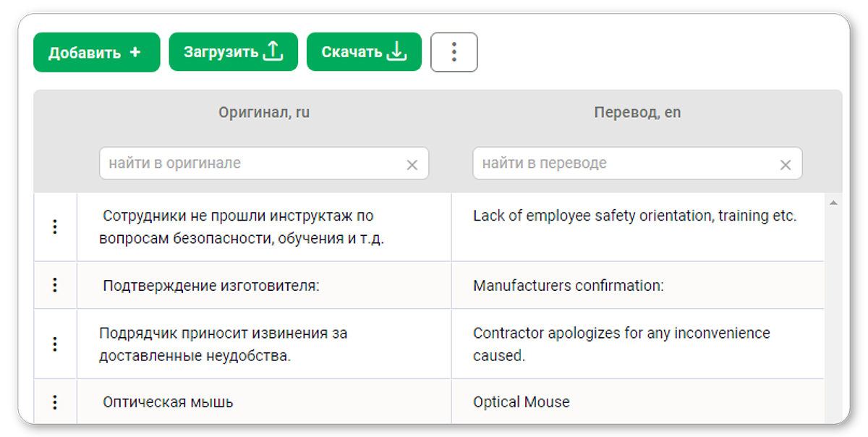The height and width of the screenshot is (437, 868).
Task: Click the scrollbar up arrow
Action: point(833,203)
